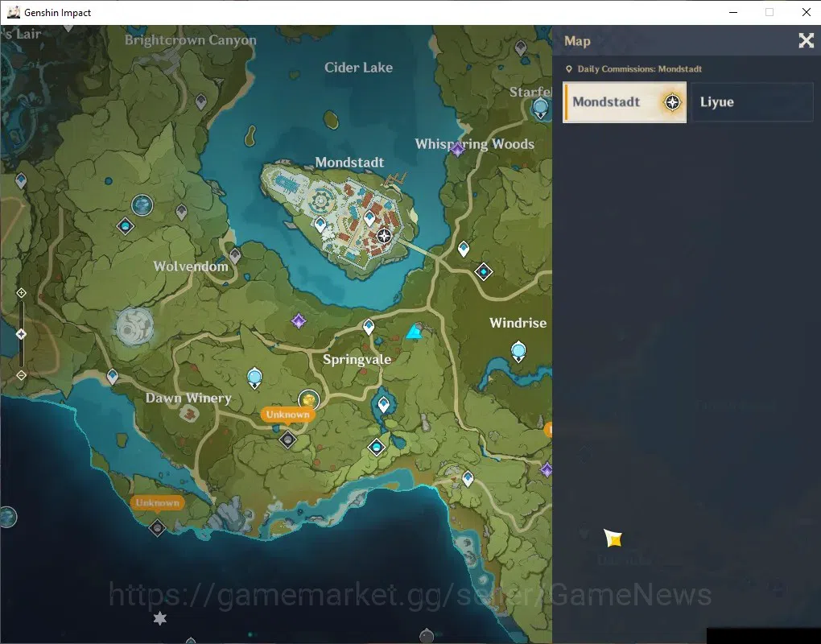821x644 pixels.
Task: Select teleport waypoint west of Dawn Winery
Action: [x=113, y=377]
